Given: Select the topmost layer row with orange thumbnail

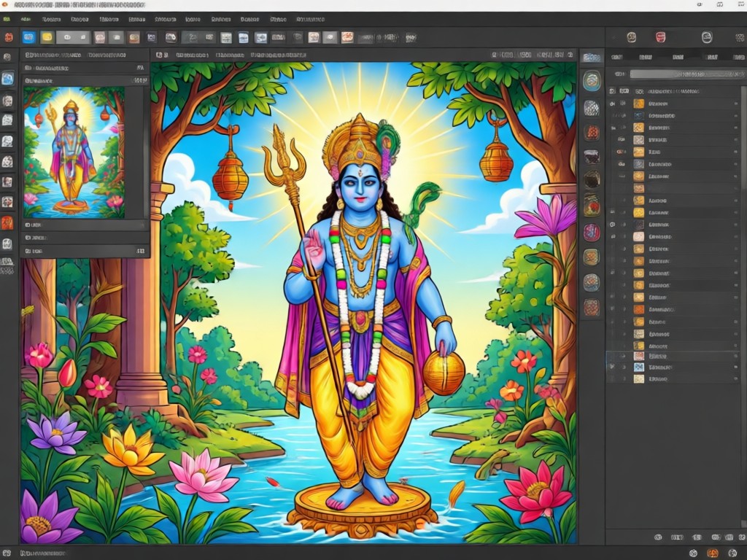Looking at the screenshot, I should [673, 104].
